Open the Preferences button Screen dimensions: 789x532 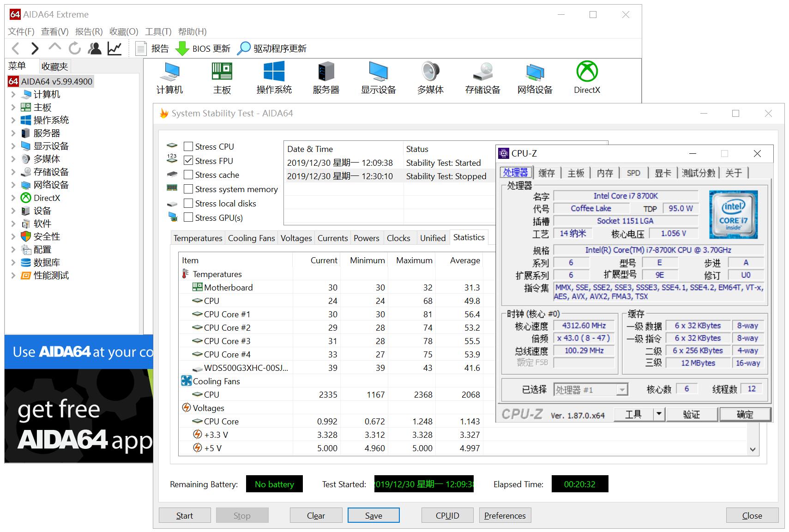click(505, 515)
